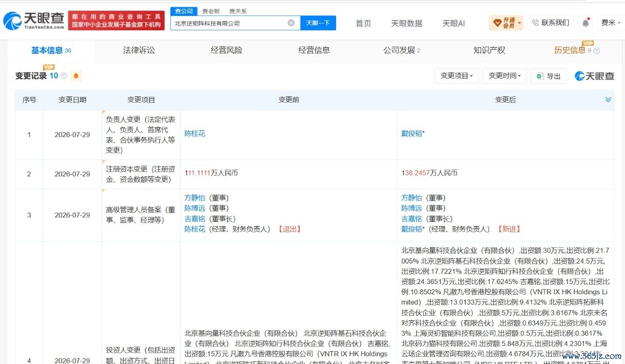Switch to the 查关系 search tab

click(x=238, y=11)
